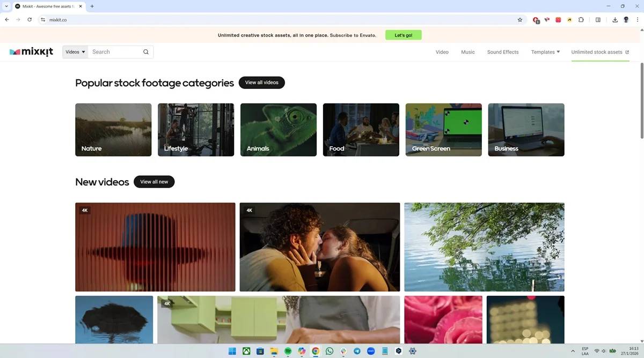Click View all new button
This screenshot has height=358, width=644.
pyautogui.click(x=154, y=182)
